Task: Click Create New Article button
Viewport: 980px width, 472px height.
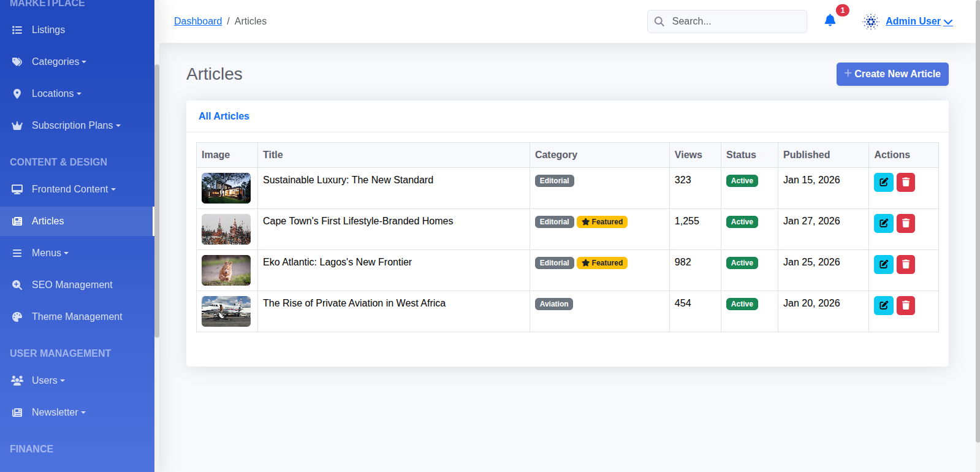Action: coord(892,74)
